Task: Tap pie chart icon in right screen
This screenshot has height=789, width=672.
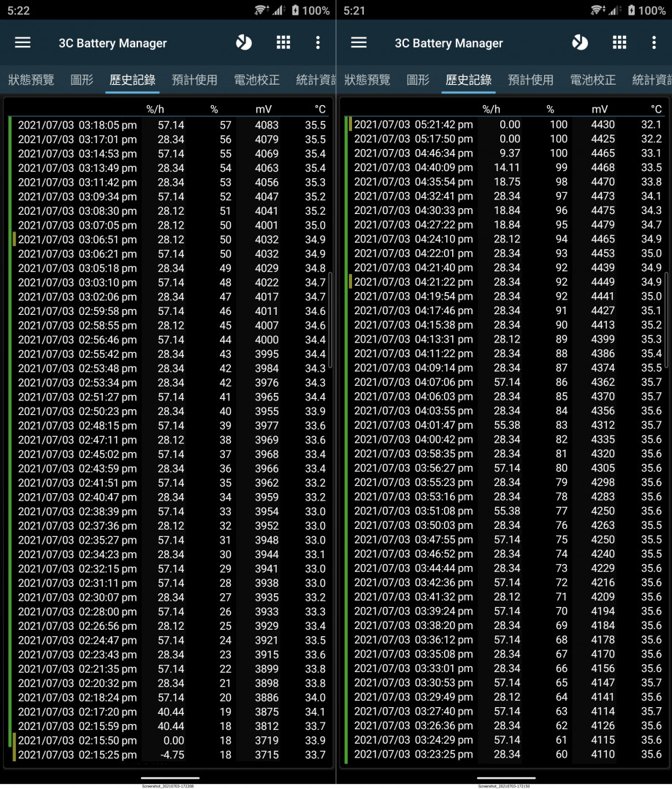Action: click(580, 43)
